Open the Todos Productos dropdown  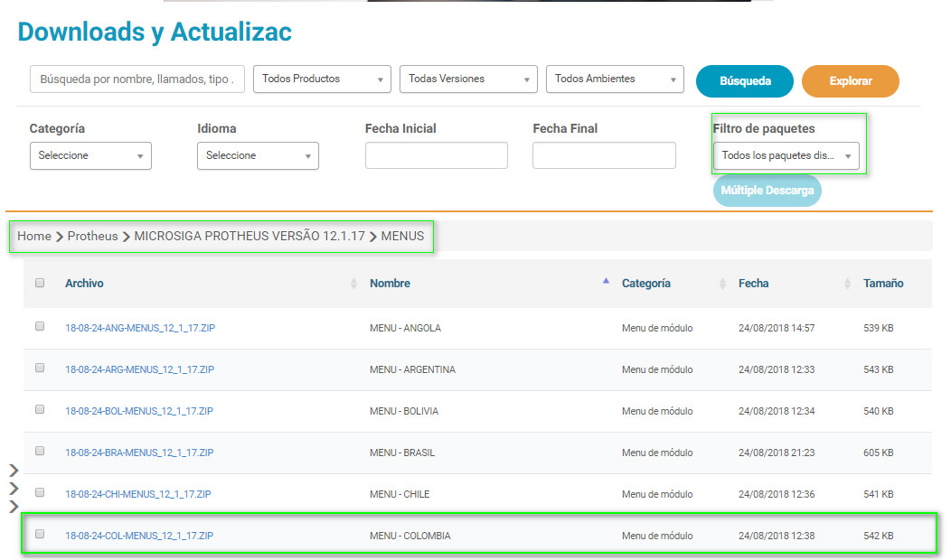point(322,79)
